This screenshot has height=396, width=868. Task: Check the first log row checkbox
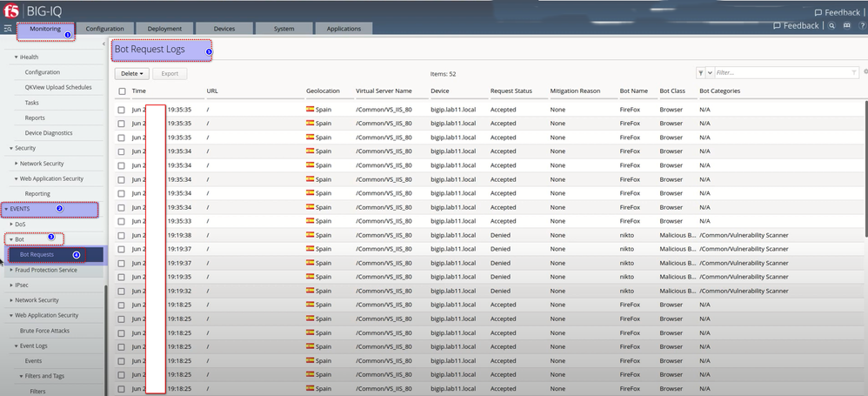click(x=122, y=110)
